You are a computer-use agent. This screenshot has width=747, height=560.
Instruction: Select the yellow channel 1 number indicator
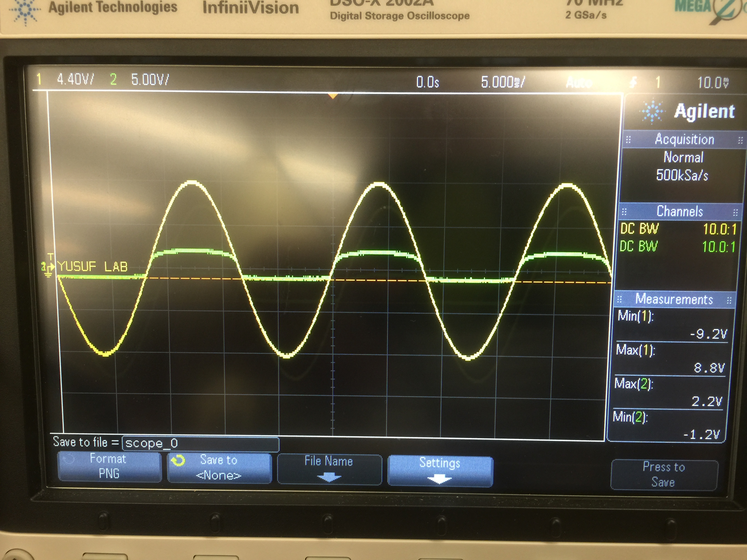pos(39,79)
